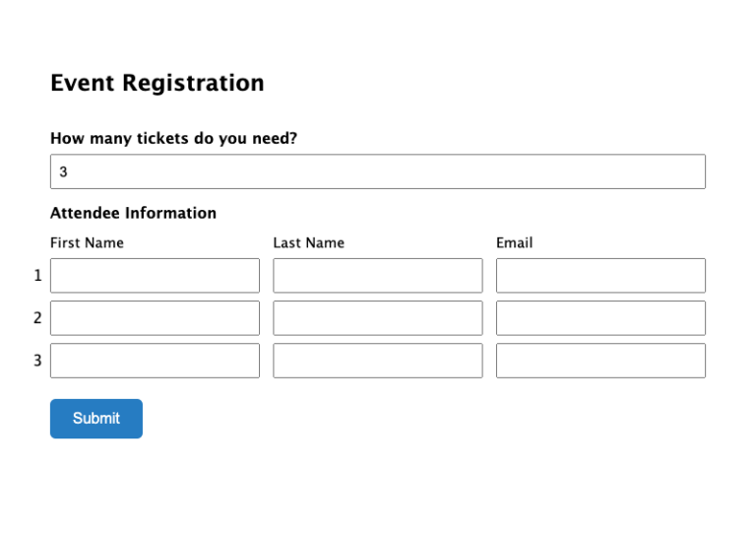Click row number 3 label

[x=37, y=361]
